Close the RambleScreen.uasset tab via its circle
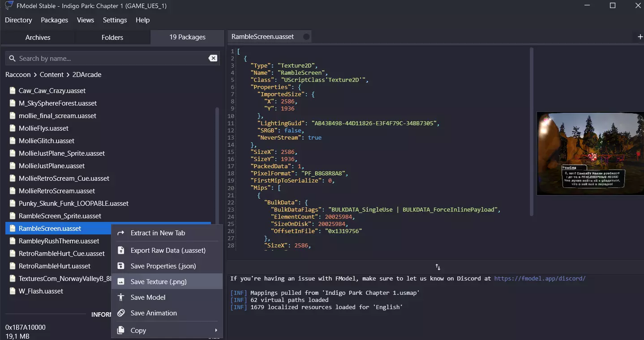644x340 pixels. point(306,37)
